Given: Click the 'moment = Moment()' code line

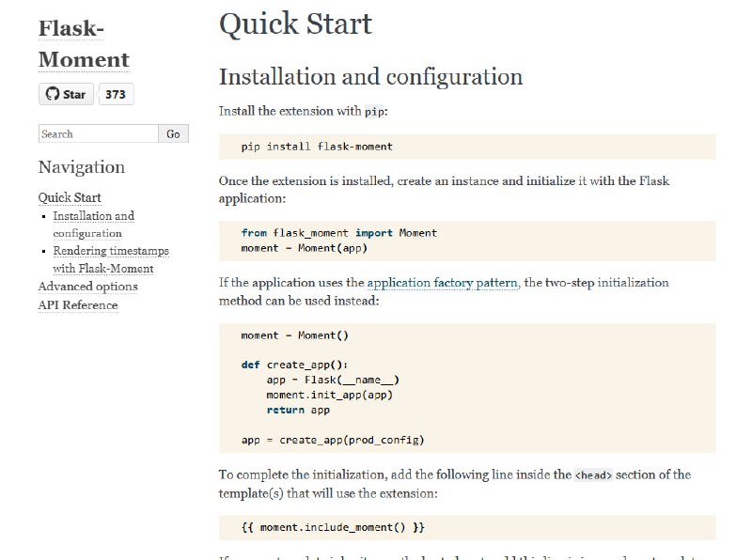Looking at the screenshot, I should [294, 335].
